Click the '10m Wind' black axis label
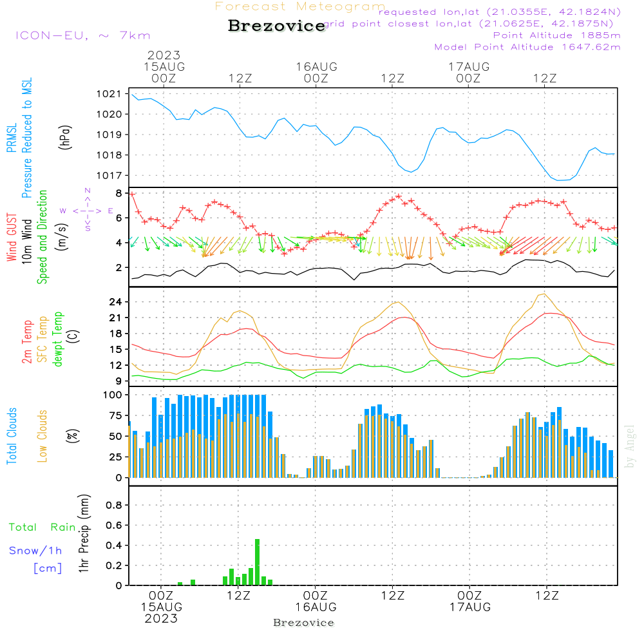Viewport: 644px width, 644px height. point(26,241)
